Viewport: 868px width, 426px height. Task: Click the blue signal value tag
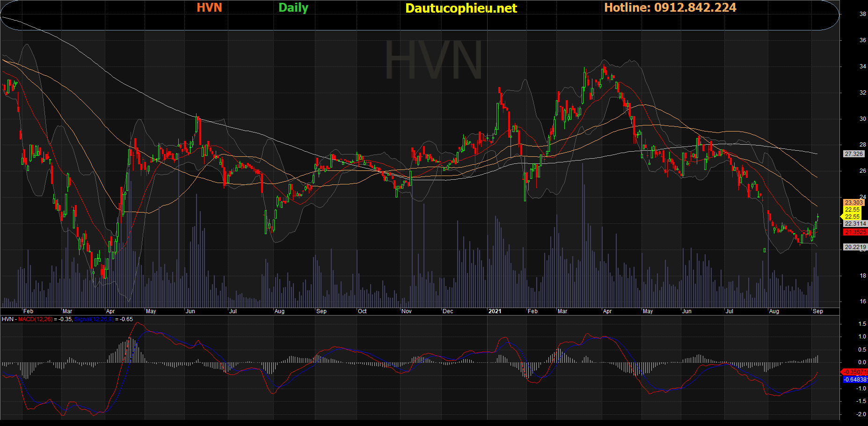point(855,380)
